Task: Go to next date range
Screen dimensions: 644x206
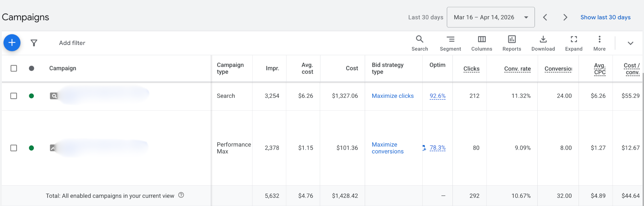Action: 565,17
